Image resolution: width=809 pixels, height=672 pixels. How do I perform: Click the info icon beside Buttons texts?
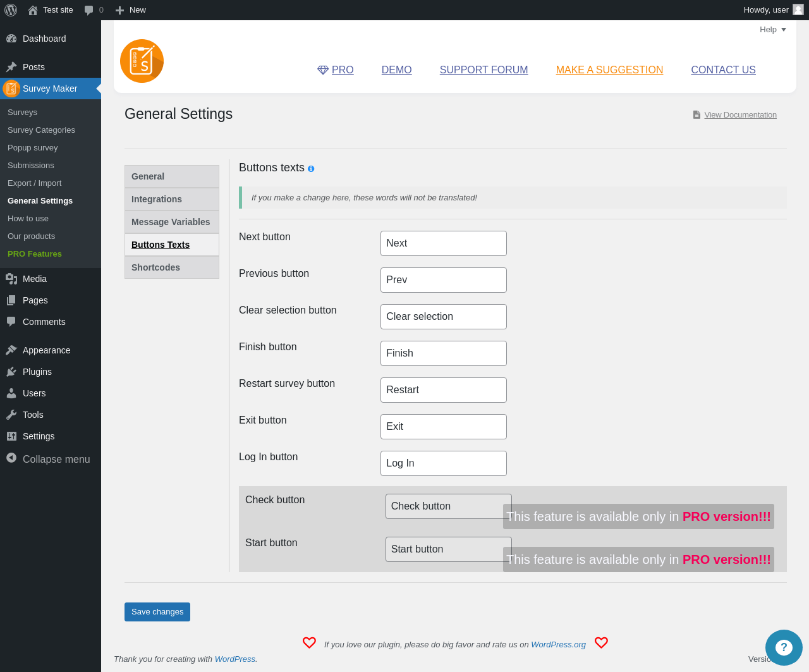[x=311, y=169]
